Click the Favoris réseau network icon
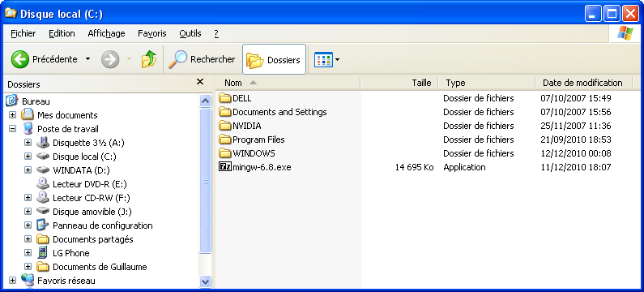Viewport: 644px width, 292px height. click(28, 280)
